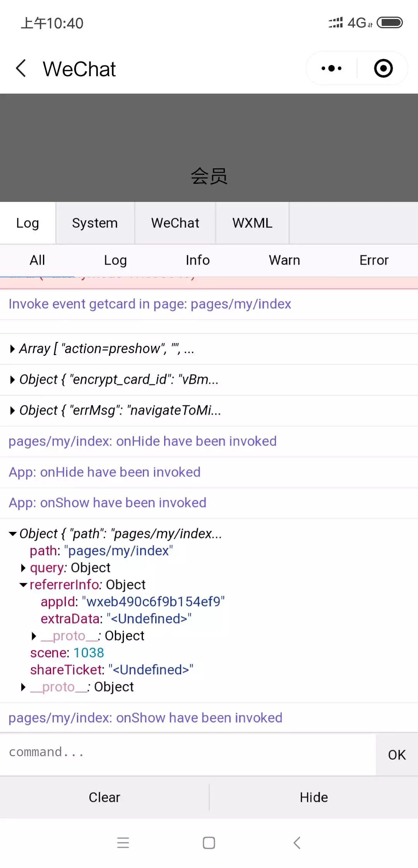The height and width of the screenshot is (868, 418).
Task: Tap Android back chevron icon
Action: (x=297, y=842)
